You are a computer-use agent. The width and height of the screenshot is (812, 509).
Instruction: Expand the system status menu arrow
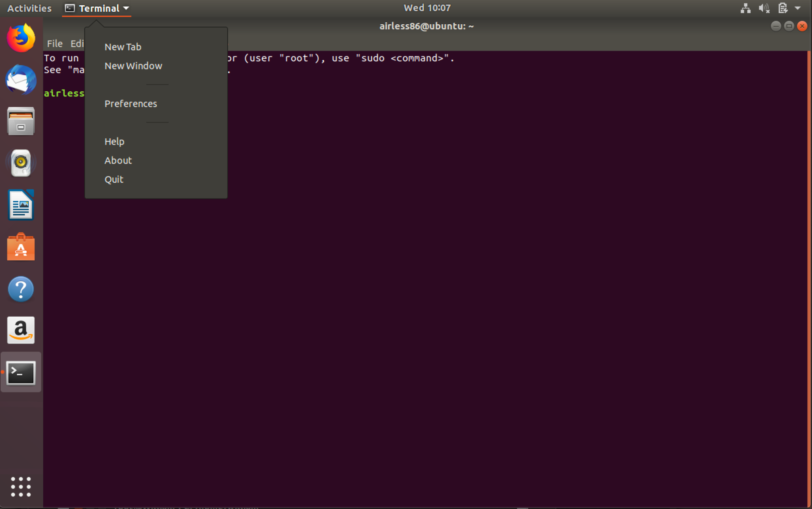(798, 8)
